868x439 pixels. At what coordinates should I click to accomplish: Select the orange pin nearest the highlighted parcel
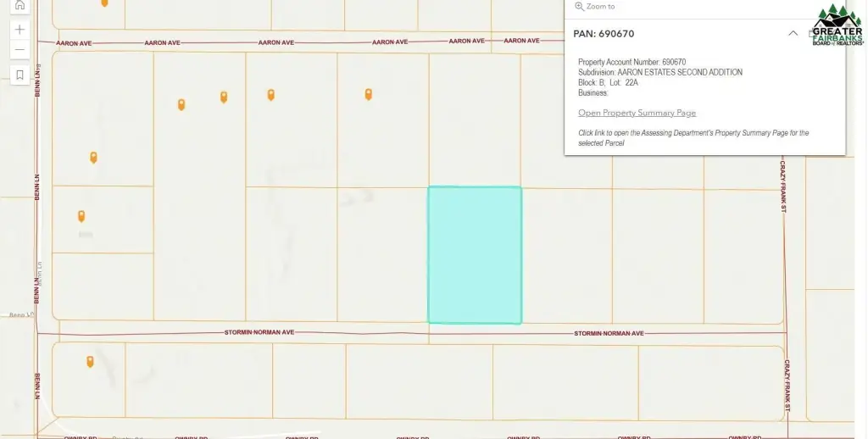[x=368, y=94]
